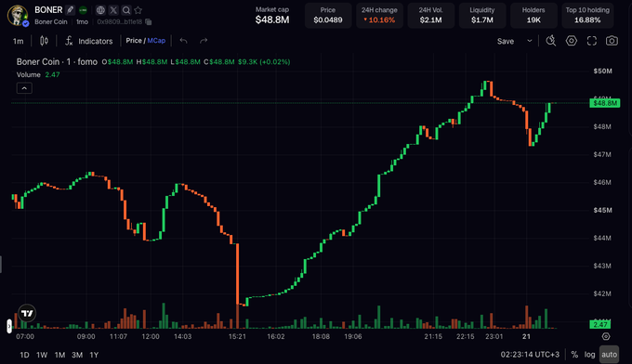This screenshot has height=364, width=632.
Task: Select the 1M range tab
Action: click(59, 355)
